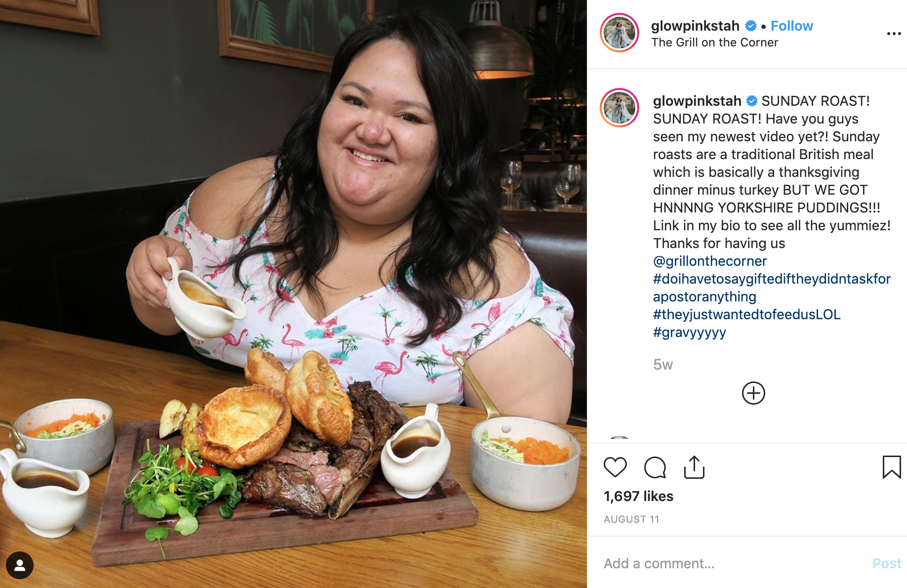This screenshot has height=588, width=907.
Task: Click the verified badge beside header username
Action: [x=751, y=26]
